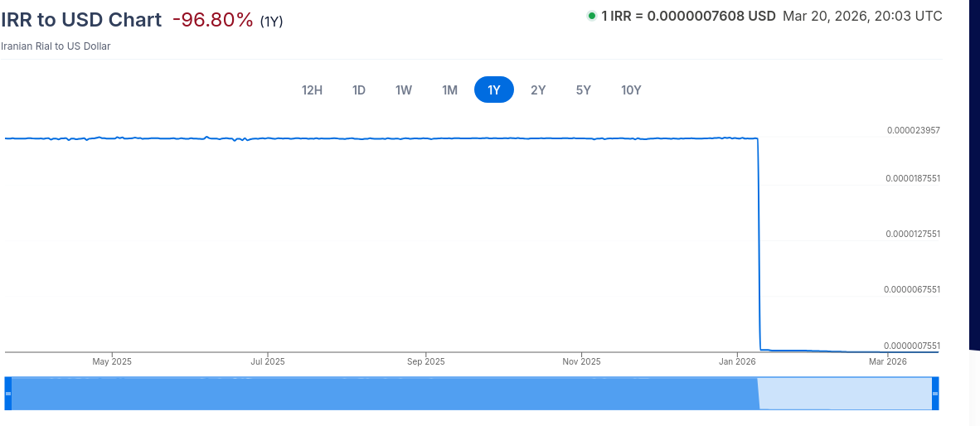Show the 10Y chart range
Viewport: 980px width, 426px height.
631,90
